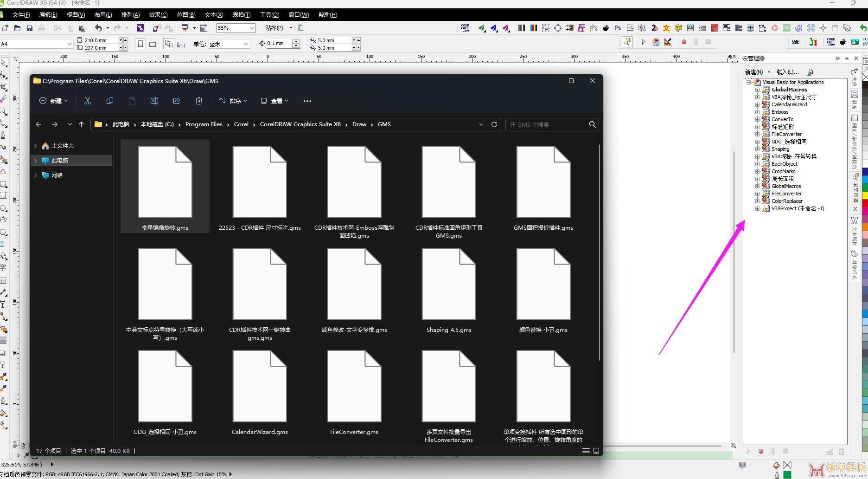Select portrait page orientation icon
The image size is (868, 479).
(x=140, y=44)
